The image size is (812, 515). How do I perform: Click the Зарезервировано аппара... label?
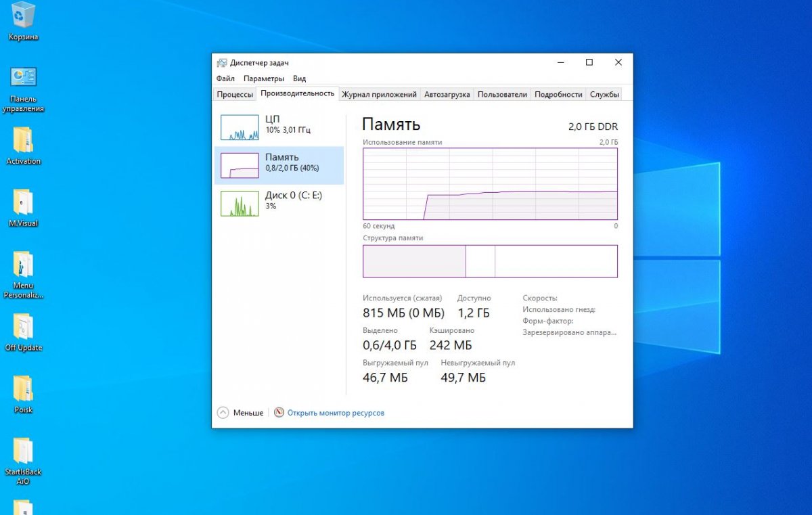point(570,332)
